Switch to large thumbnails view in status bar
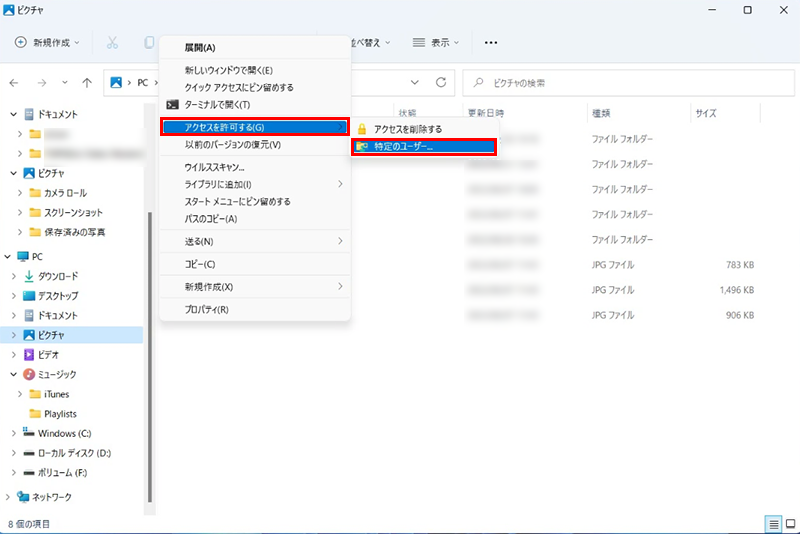The width and height of the screenshot is (800, 534). click(x=788, y=524)
